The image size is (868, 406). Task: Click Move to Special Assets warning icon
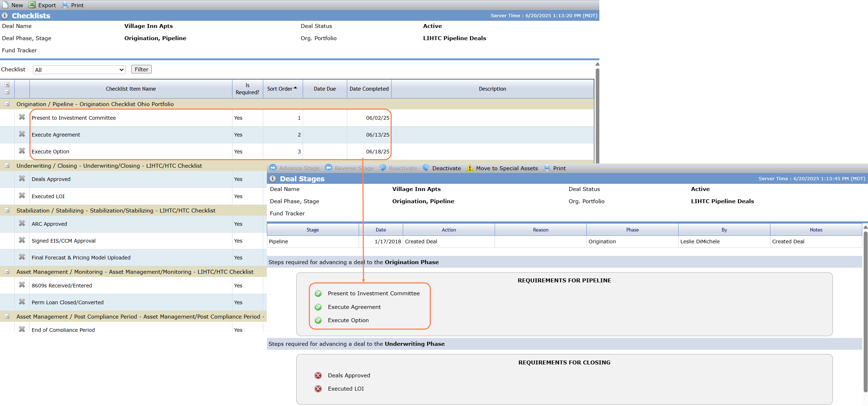470,168
